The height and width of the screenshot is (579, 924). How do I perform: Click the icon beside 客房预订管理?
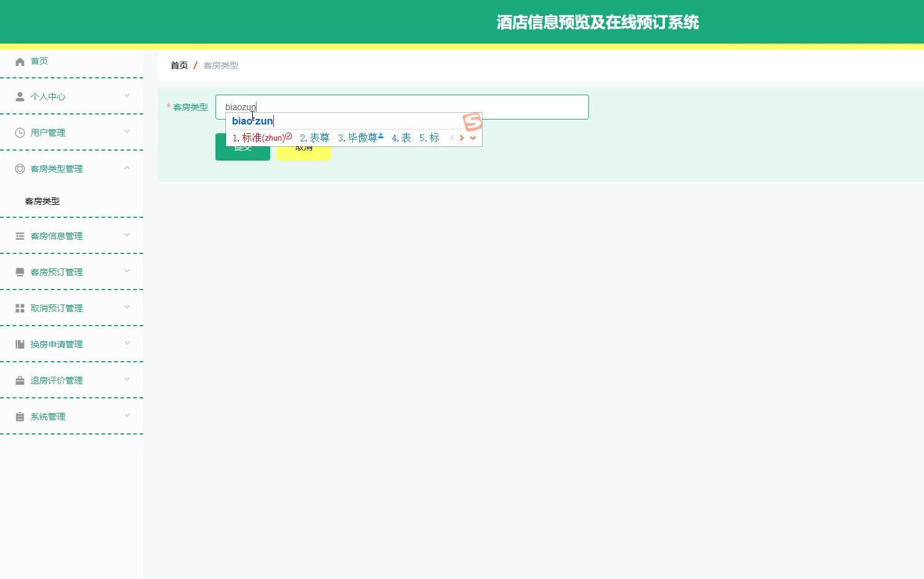tap(20, 272)
